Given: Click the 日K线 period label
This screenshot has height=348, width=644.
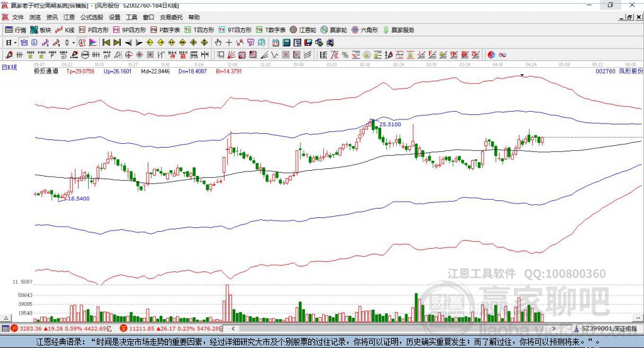Looking at the screenshot, I should (9, 67).
